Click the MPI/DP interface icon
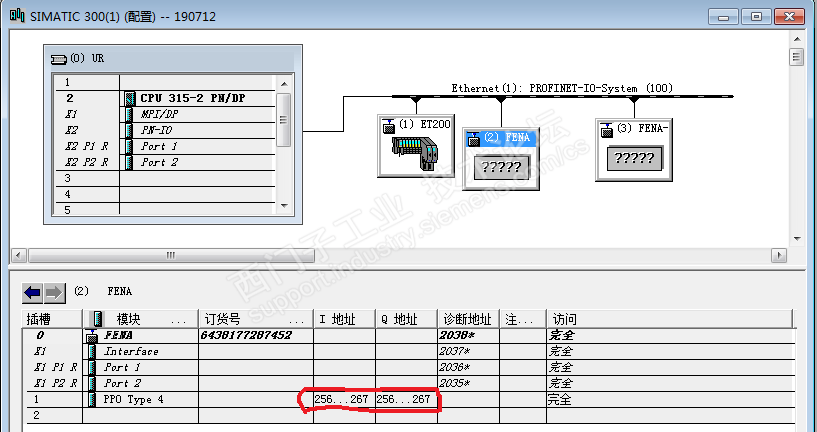 point(129,114)
